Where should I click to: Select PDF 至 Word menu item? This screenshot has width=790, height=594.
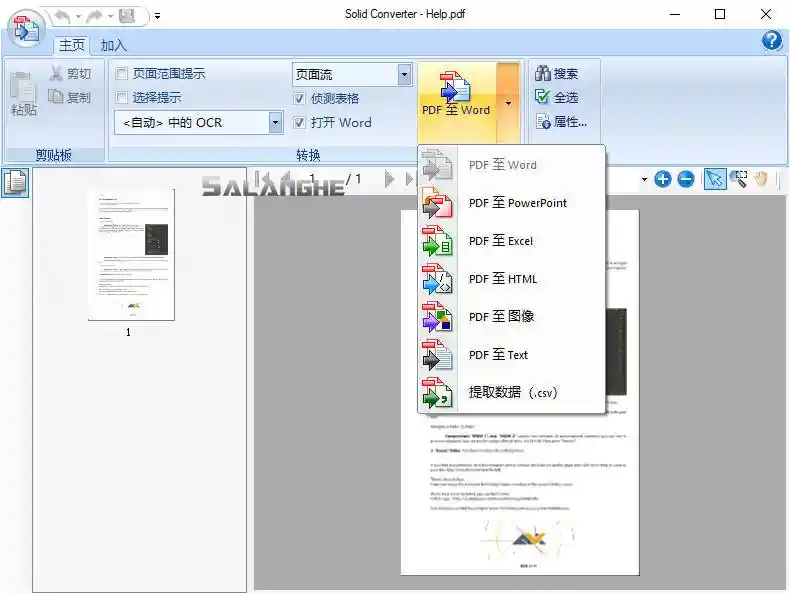pos(511,165)
